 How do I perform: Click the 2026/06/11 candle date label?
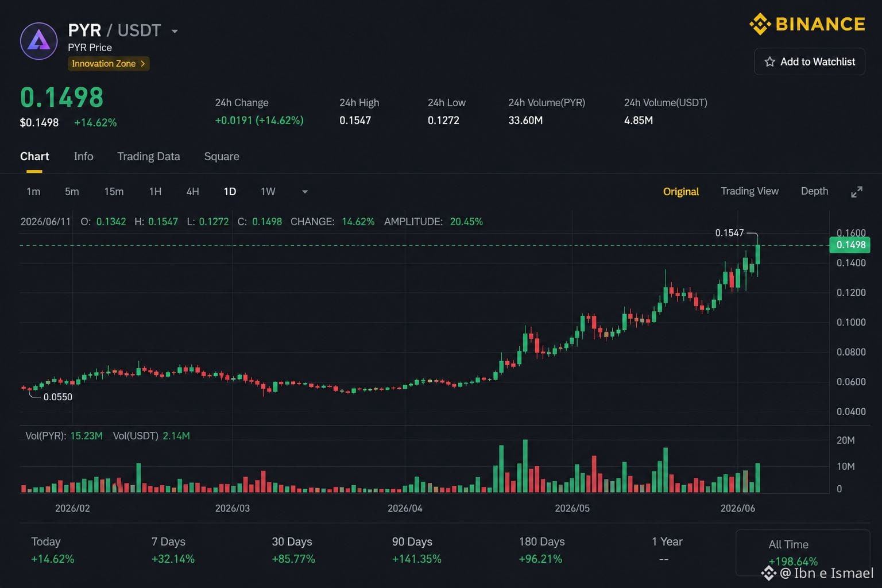(x=45, y=222)
